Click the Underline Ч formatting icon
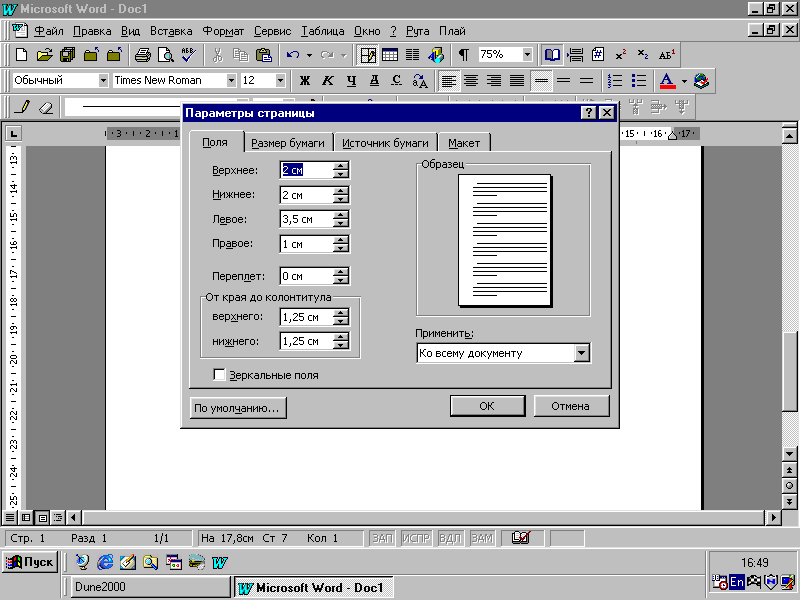Screen dimensions: 800x600 tap(350, 81)
